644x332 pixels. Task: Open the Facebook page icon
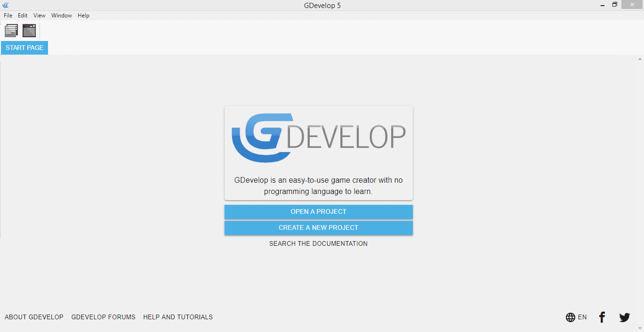pos(602,317)
